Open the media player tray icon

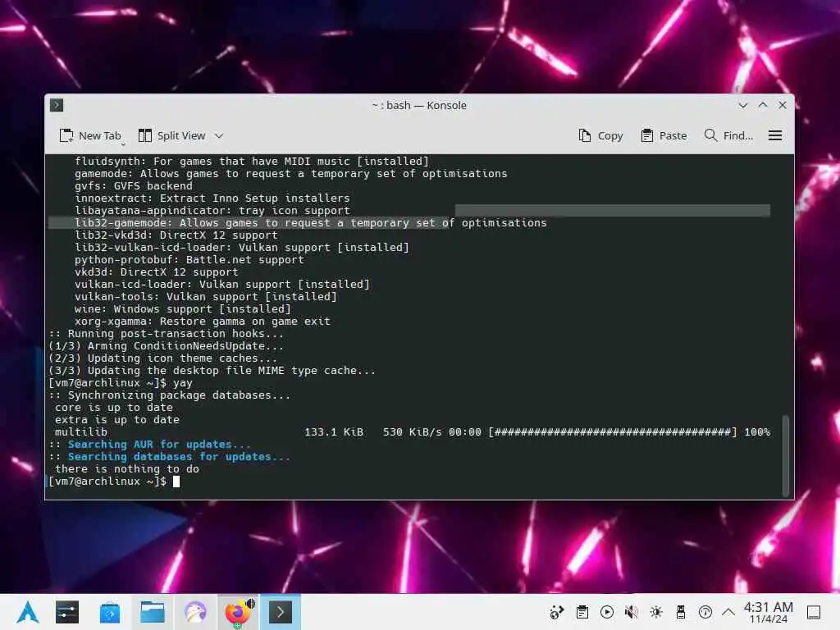pyautogui.click(x=607, y=612)
